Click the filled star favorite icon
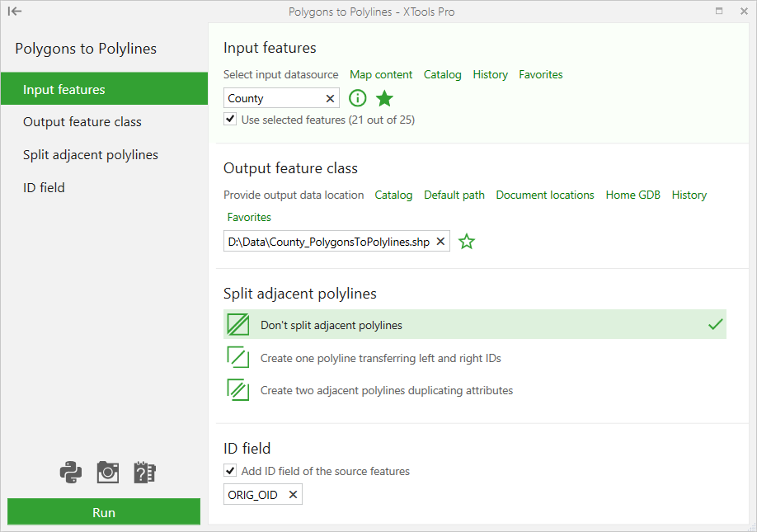Image resolution: width=757 pixels, height=532 pixels. tap(384, 99)
